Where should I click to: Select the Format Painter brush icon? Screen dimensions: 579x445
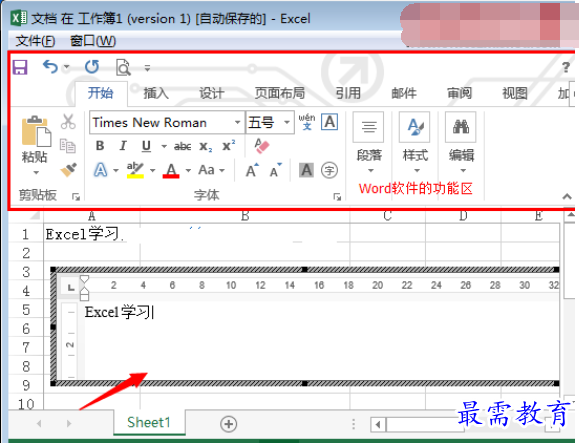click(x=68, y=170)
